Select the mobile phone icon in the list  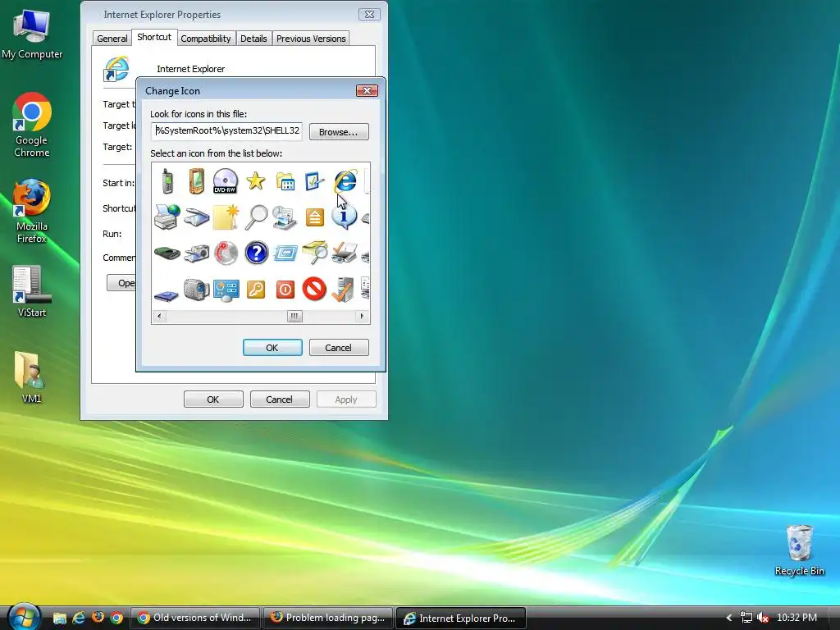[167, 181]
